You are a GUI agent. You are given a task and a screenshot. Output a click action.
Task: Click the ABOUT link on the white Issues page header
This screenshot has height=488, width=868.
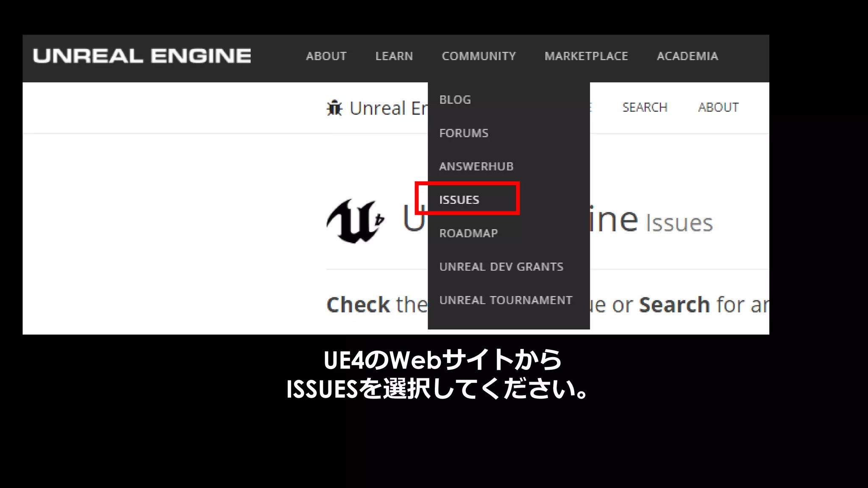718,108
